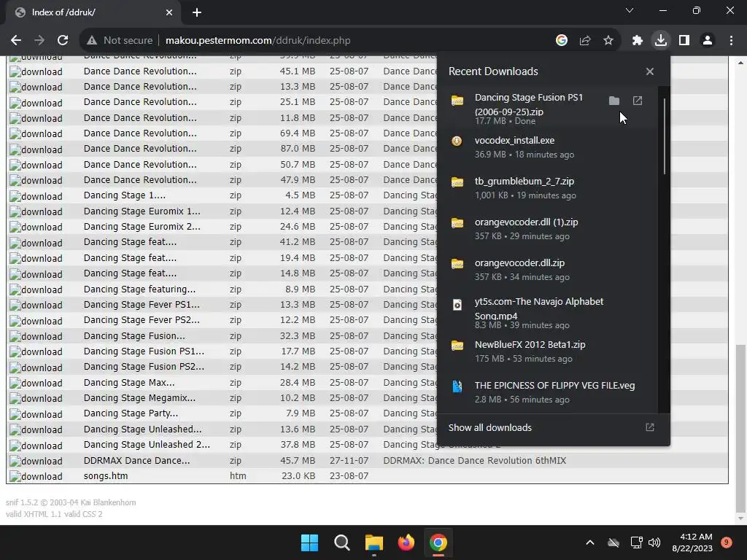Close the Index of /ddruk/ tab
Viewport: 747px width, 560px height.
(169, 12)
